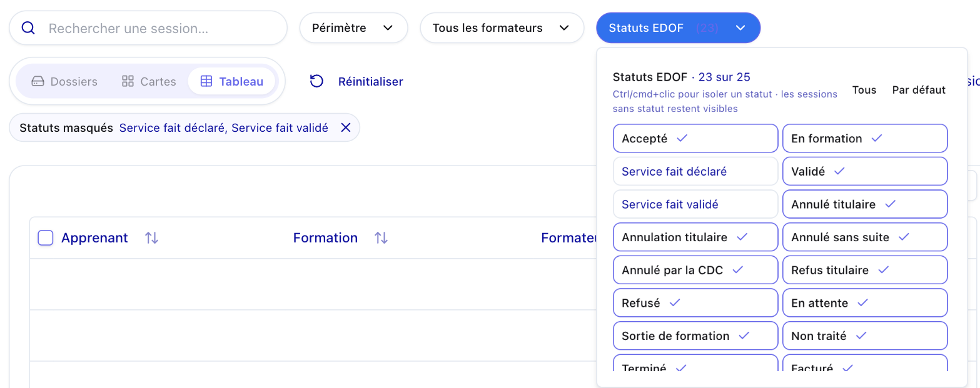Select all status with the Tous button
Image resolution: width=980 pixels, height=388 pixels.
click(x=864, y=90)
